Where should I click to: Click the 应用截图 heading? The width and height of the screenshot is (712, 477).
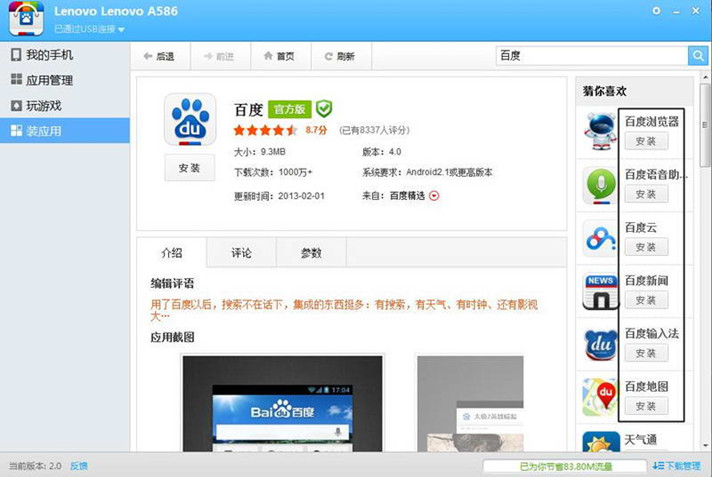(x=172, y=337)
